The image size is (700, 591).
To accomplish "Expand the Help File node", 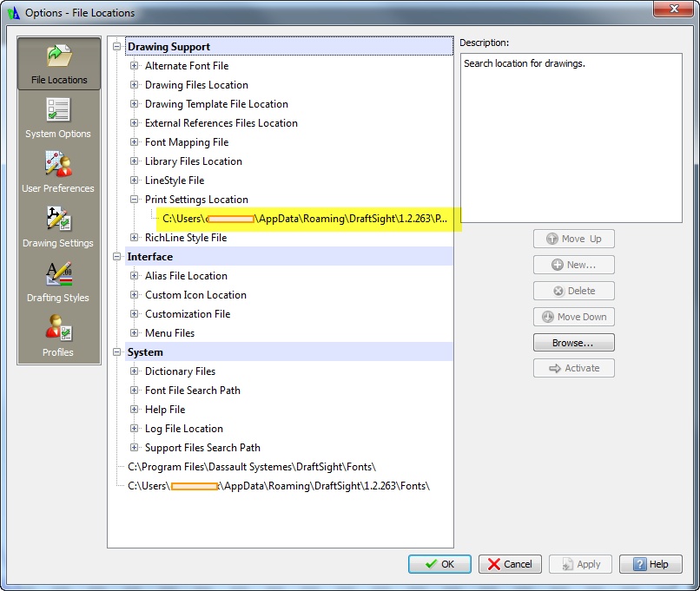I will 134,410.
